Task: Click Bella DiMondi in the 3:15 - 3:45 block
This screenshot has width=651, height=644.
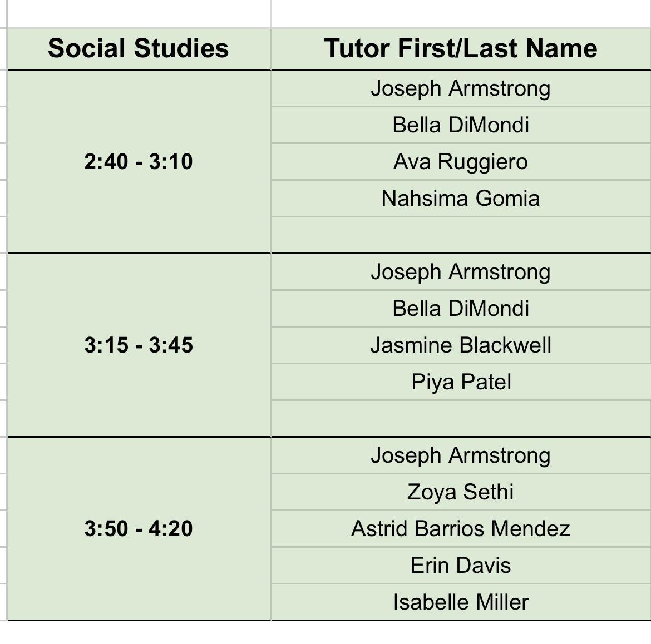Action: [460, 309]
